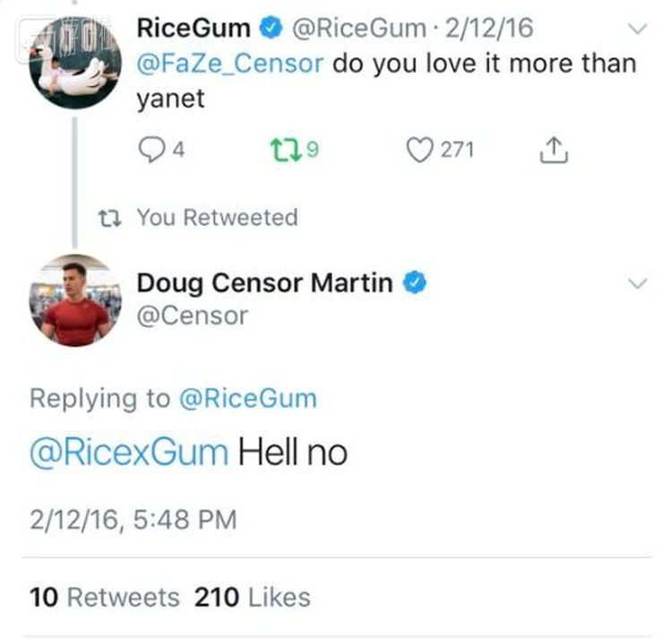Image resolution: width=672 pixels, height=640 pixels.
Task: Tap the share upload arrow icon
Action: tap(554, 151)
